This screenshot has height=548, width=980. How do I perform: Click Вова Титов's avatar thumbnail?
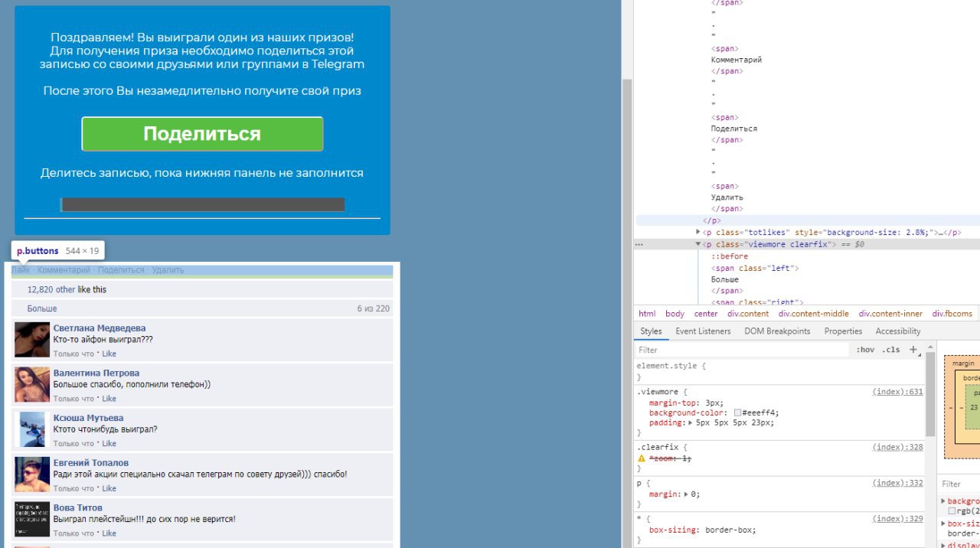[32, 519]
